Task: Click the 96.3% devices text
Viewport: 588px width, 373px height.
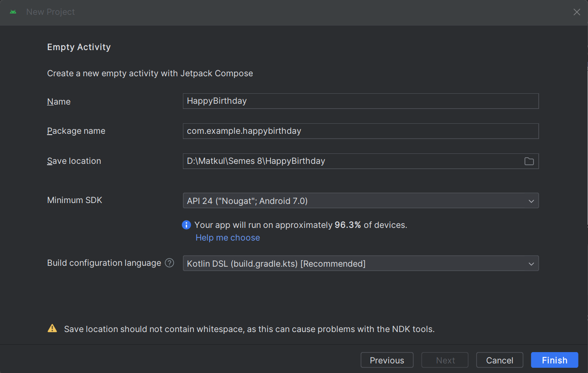Action: click(301, 225)
